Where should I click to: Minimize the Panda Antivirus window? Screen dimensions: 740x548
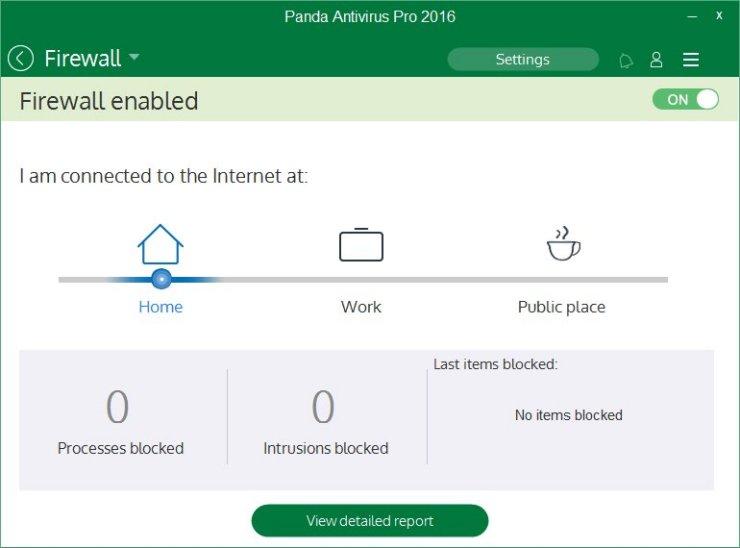(690, 17)
